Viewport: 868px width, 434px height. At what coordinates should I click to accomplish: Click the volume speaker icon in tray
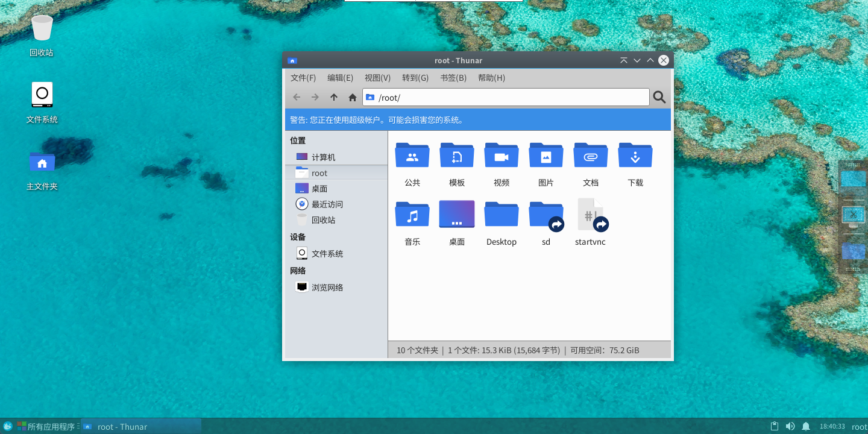click(790, 427)
